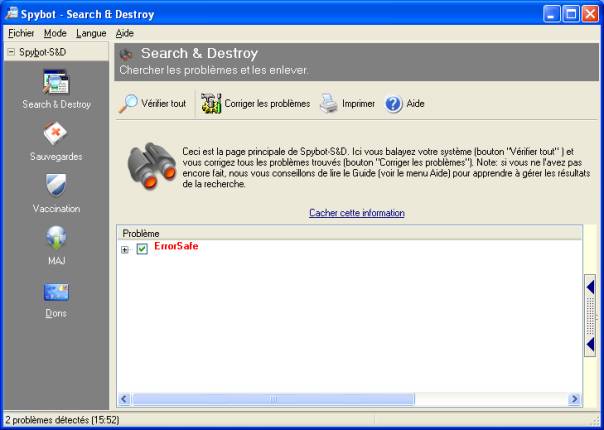604x430 pixels.
Task: Click the Vérifier tout button label
Action: click(163, 104)
